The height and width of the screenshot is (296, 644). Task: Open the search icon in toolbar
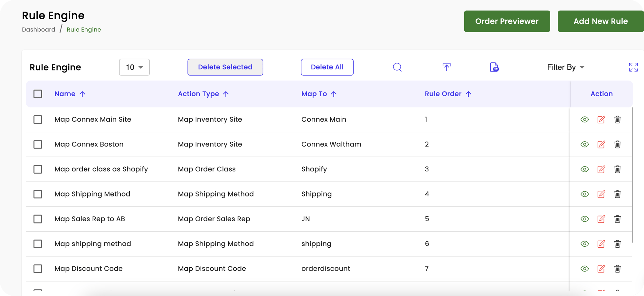(x=397, y=67)
